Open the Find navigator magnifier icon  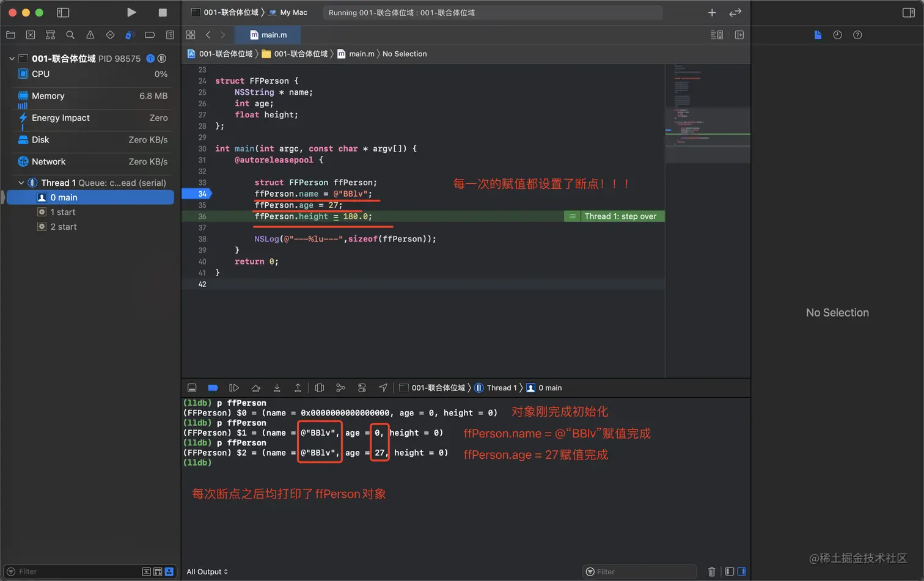70,35
